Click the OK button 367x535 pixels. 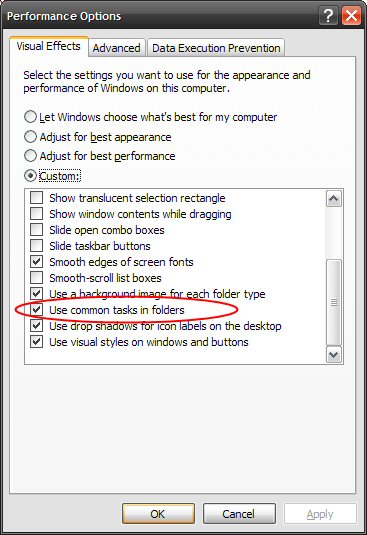(158, 514)
